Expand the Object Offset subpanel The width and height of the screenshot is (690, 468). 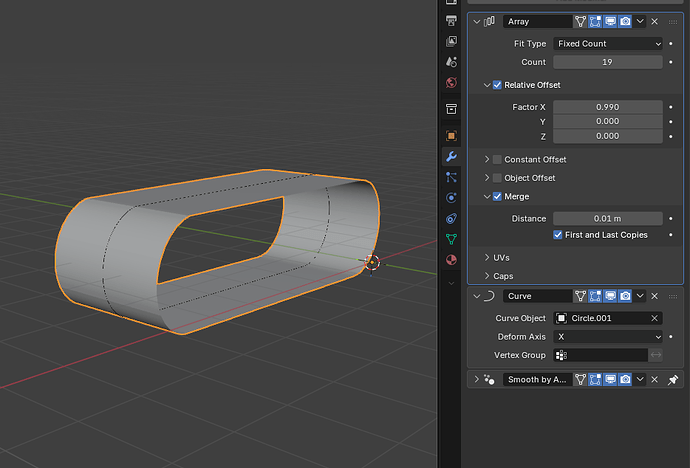tap(487, 178)
